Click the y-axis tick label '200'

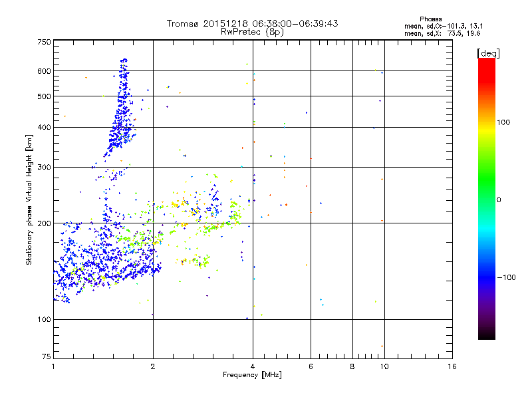[x=44, y=223]
